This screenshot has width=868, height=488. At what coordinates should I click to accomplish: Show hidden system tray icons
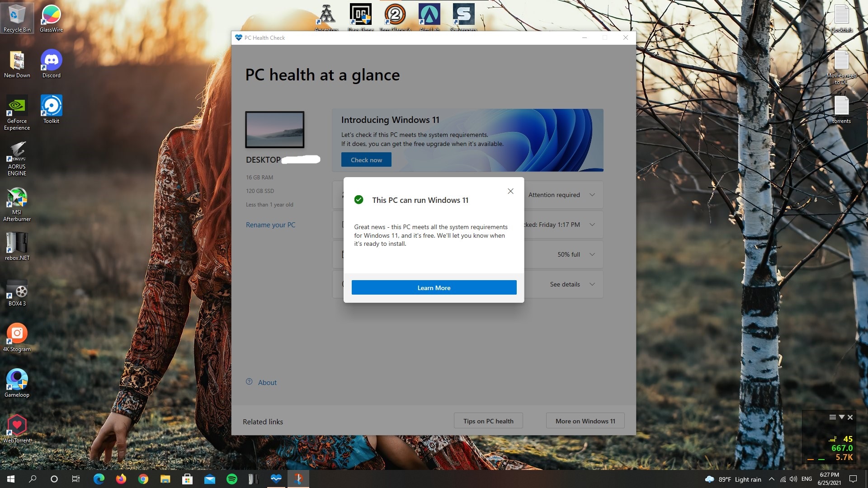point(771,479)
